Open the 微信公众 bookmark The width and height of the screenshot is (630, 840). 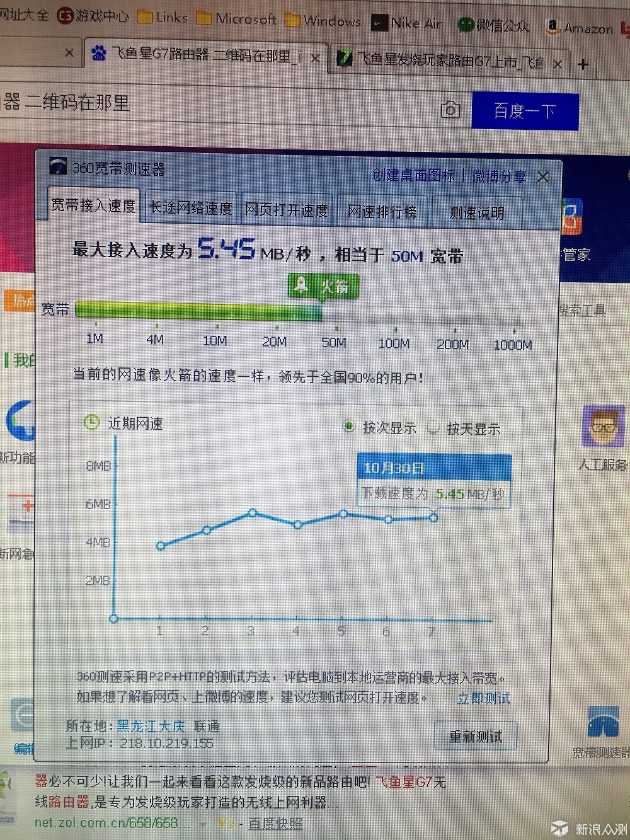coord(493,25)
